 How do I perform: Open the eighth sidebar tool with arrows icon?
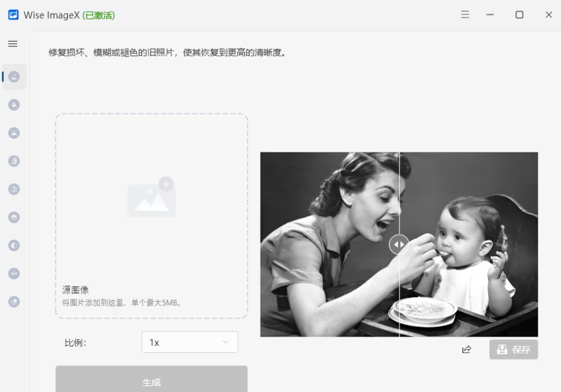click(14, 273)
